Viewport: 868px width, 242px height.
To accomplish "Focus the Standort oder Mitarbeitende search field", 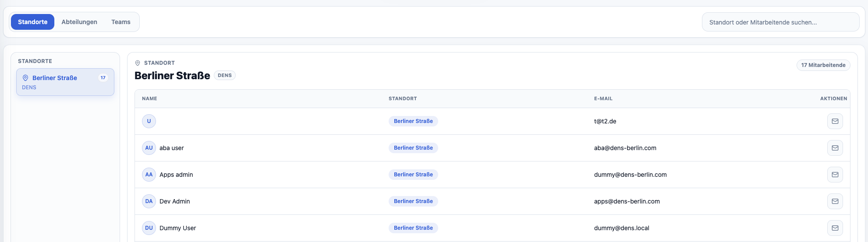I will 780,22.
